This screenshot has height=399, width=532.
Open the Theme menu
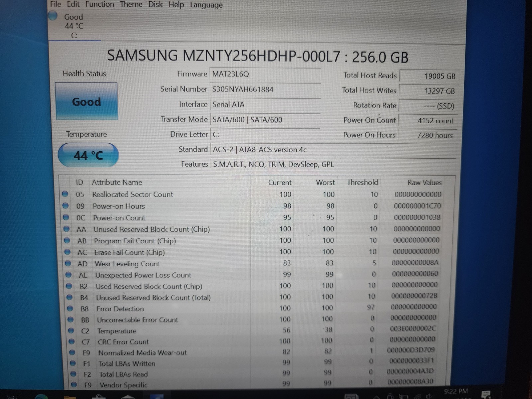click(131, 5)
